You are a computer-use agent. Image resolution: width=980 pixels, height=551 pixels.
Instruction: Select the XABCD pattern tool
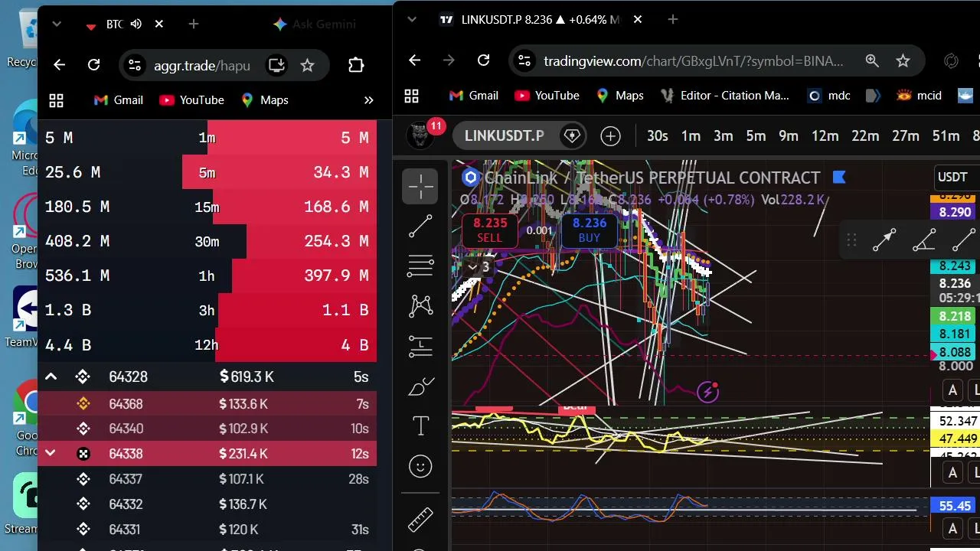click(420, 306)
